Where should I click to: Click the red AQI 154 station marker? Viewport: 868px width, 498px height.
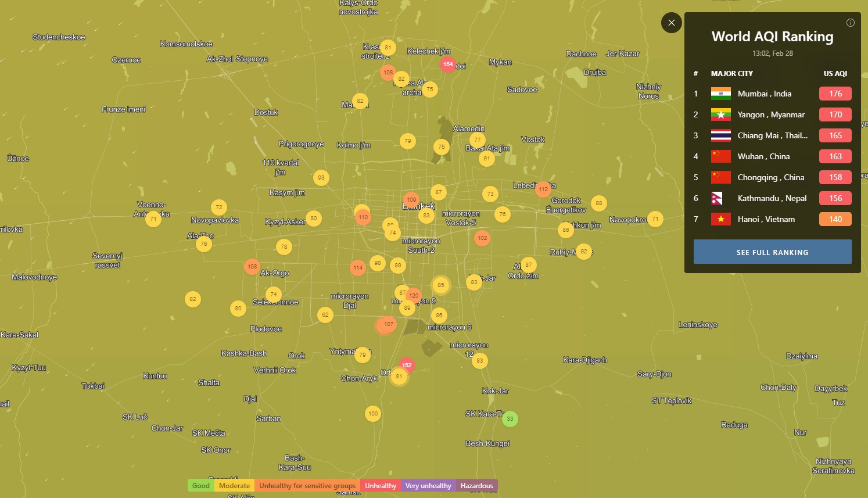447,65
